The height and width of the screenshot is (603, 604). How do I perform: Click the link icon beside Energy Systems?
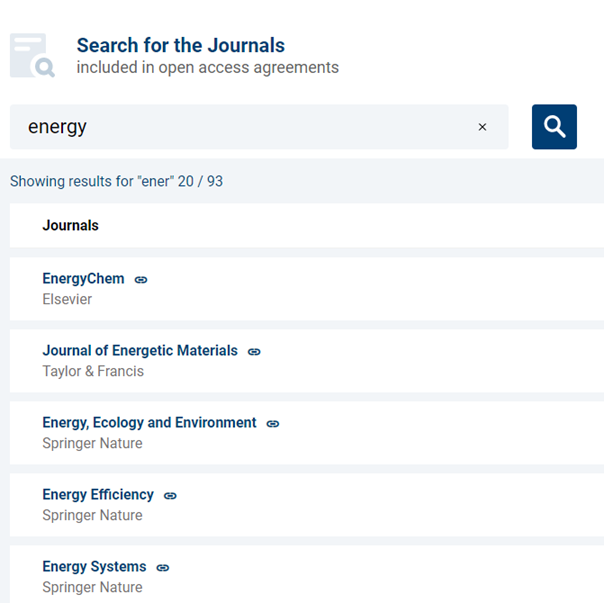(163, 568)
